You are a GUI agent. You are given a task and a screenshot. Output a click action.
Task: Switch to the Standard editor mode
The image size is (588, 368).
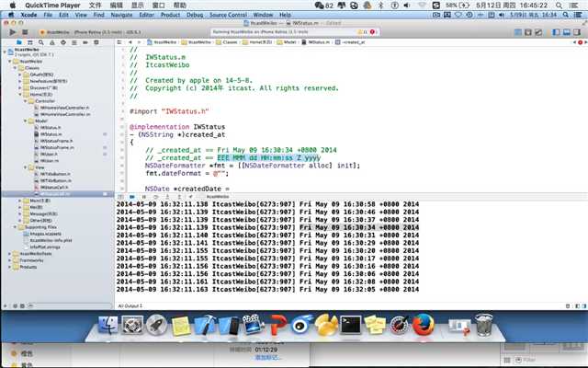click(x=518, y=32)
